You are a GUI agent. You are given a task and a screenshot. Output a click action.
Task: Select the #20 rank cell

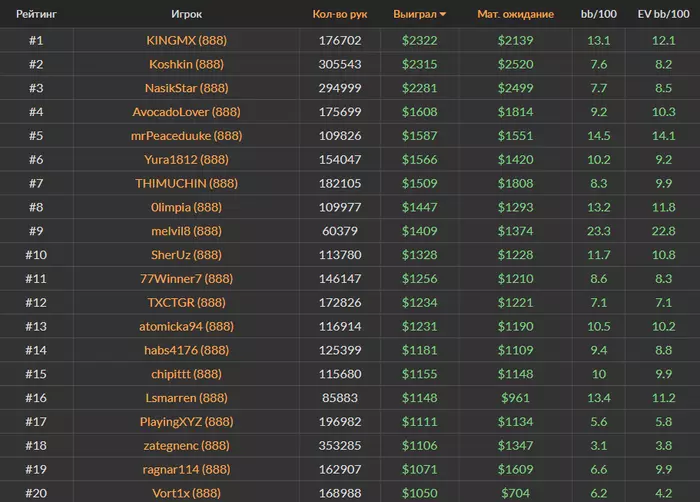[36, 493]
